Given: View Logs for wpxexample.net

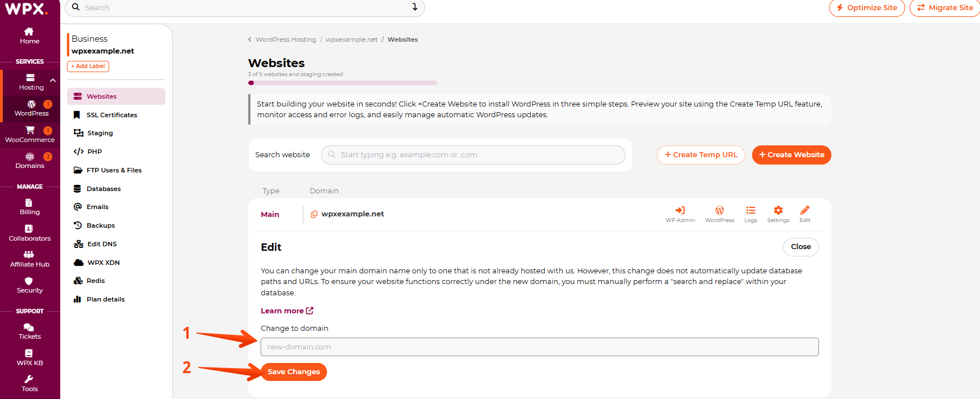Looking at the screenshot, I should pos(750,214).
